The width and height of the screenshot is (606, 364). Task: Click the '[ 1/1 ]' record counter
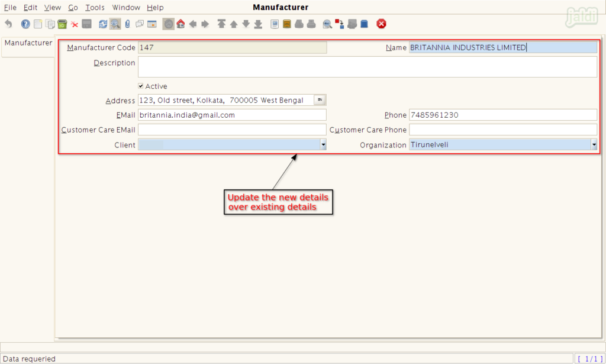(x=590, y=359)
